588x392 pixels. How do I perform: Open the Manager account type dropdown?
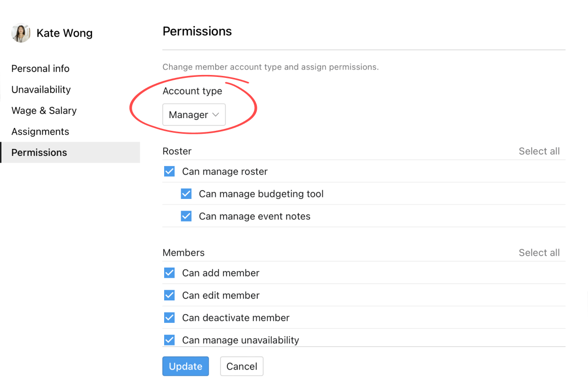tap(194, 114)
